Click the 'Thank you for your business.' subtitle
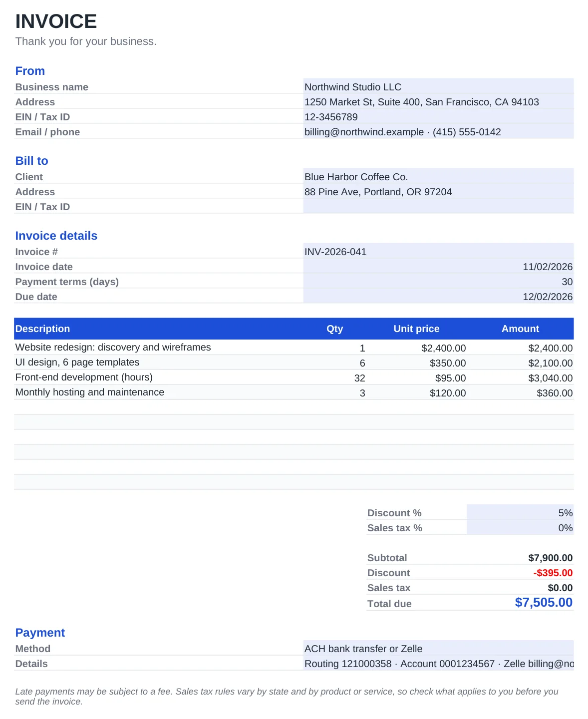Screen dimensions: 588x719 [x=86, y=41]
